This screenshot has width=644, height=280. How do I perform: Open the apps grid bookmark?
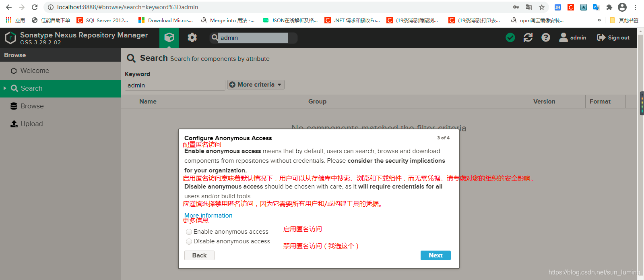[x=15, y=20]
